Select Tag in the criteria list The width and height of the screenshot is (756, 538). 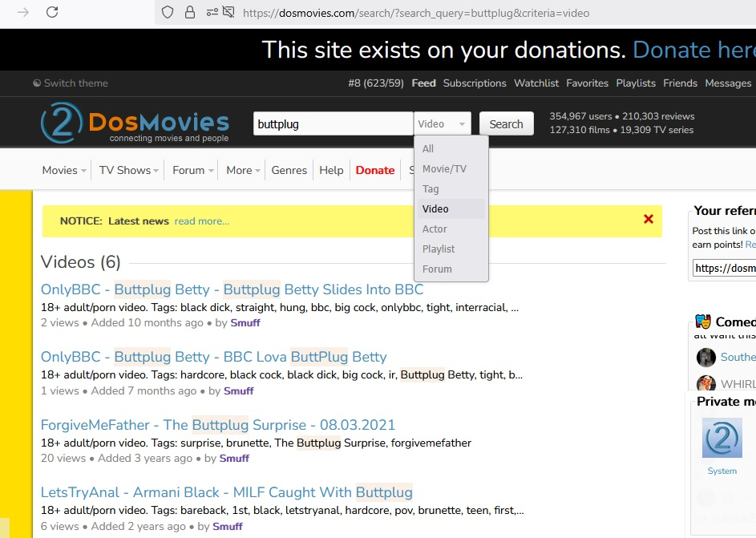tap(451, 189)
